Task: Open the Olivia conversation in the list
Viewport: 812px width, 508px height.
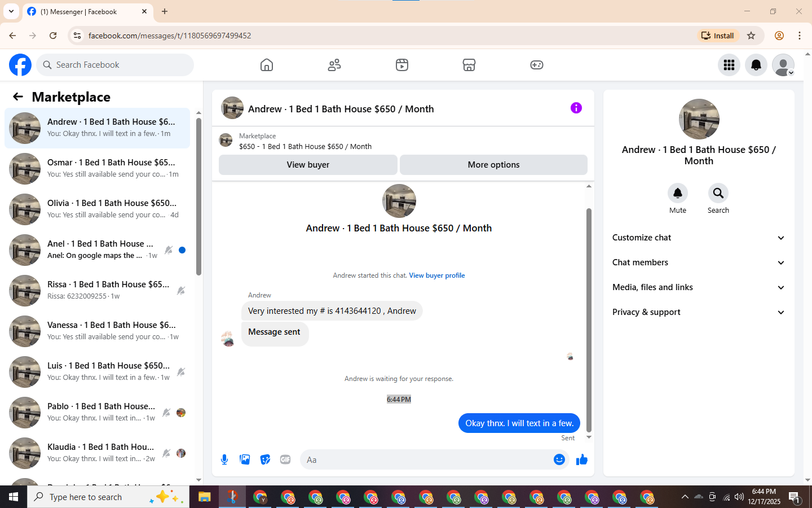Action: (97, 209)
